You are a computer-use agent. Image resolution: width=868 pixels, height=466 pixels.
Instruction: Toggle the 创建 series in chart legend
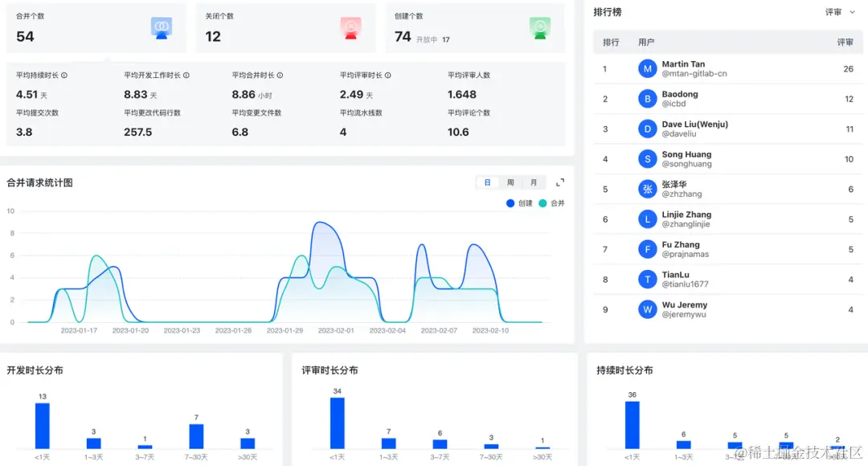tap(519, 203)
